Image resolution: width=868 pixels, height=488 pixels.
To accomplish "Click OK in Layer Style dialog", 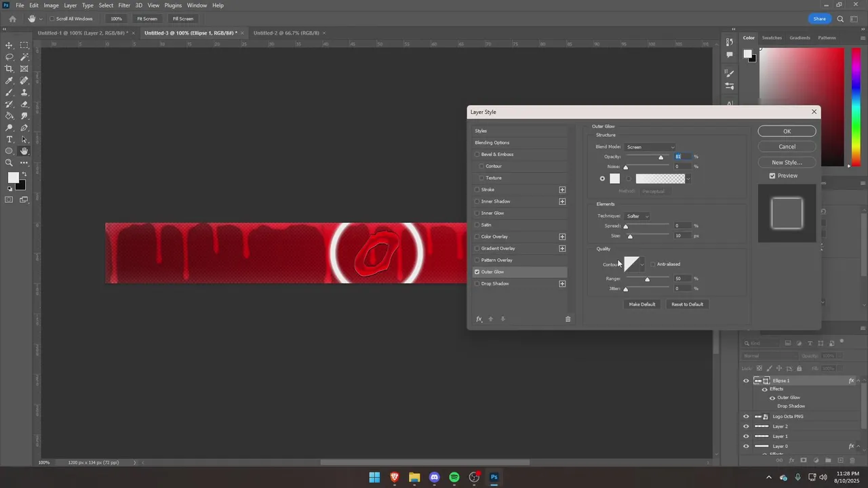I will [x=787, y=131].
